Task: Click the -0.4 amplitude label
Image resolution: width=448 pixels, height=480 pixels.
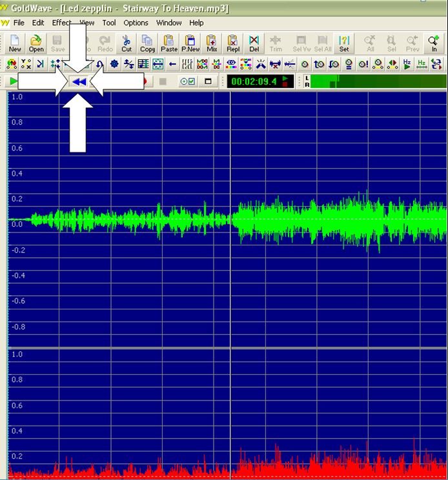Action: click(x=18, y=275)
